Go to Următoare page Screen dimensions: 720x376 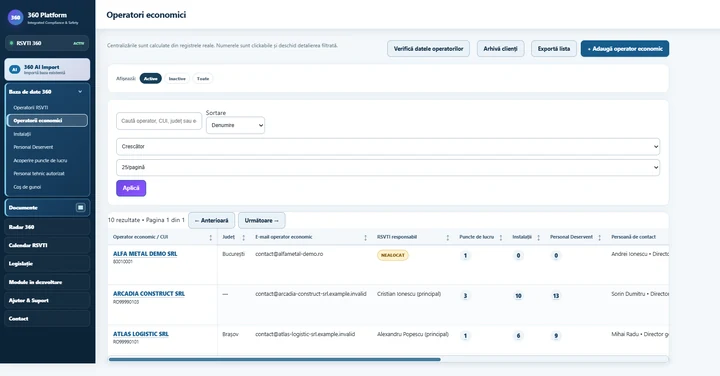[x=261, y=220]
